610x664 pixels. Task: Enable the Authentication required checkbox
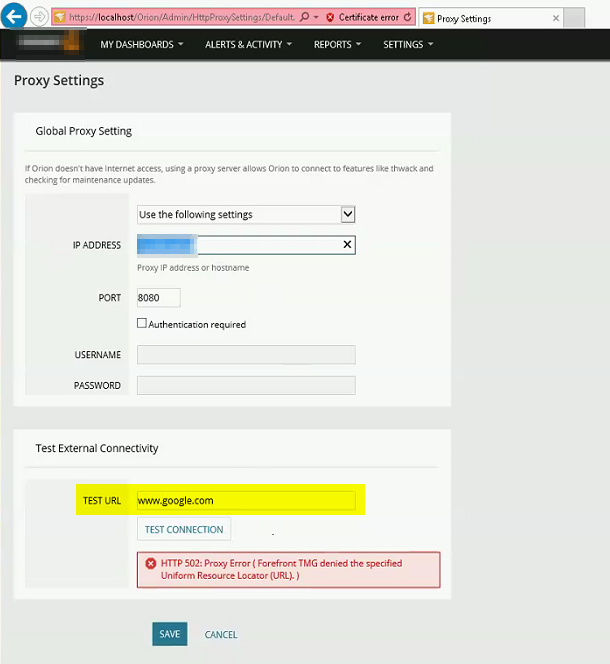coord(142,324)
